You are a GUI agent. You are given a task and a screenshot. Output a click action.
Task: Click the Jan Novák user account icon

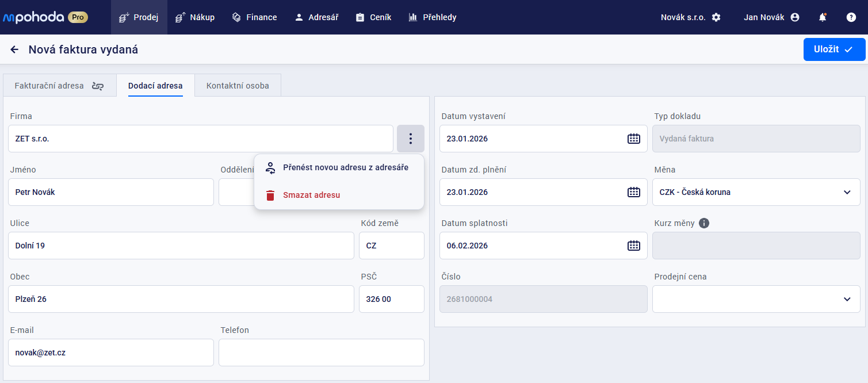[795, 17]
